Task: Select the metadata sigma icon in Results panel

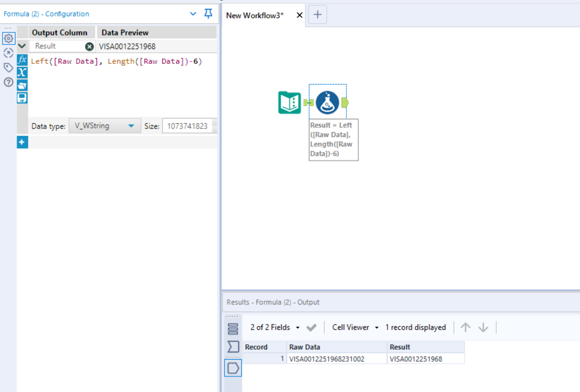Action: click(x=232, y=346)
